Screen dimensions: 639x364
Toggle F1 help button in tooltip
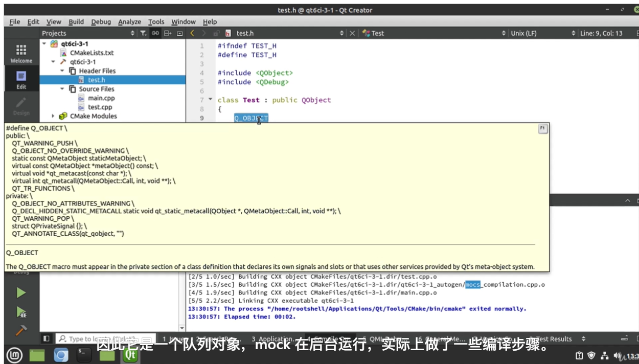(x=542, y=128)
